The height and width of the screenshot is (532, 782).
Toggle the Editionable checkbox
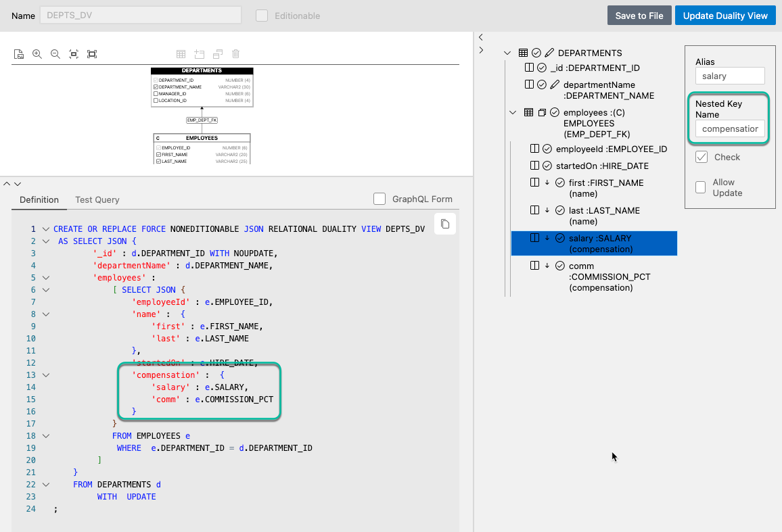(262, 16)
